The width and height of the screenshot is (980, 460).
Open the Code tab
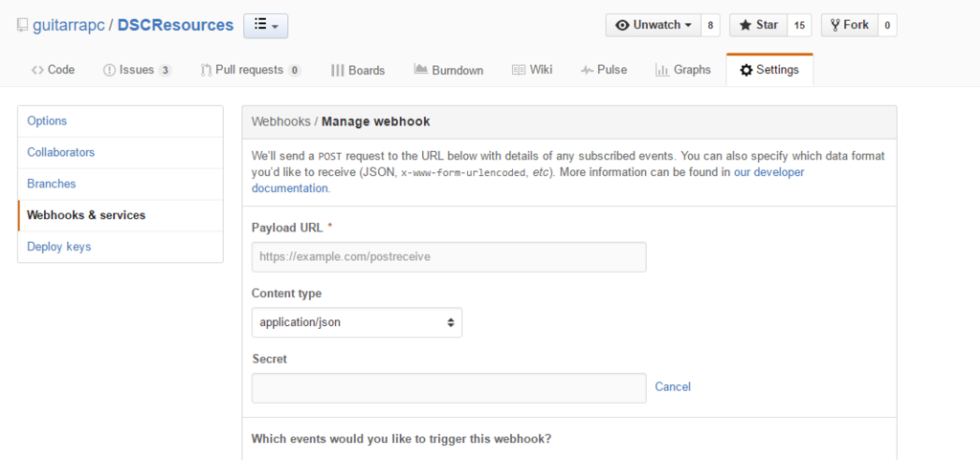tap(53, 70)
